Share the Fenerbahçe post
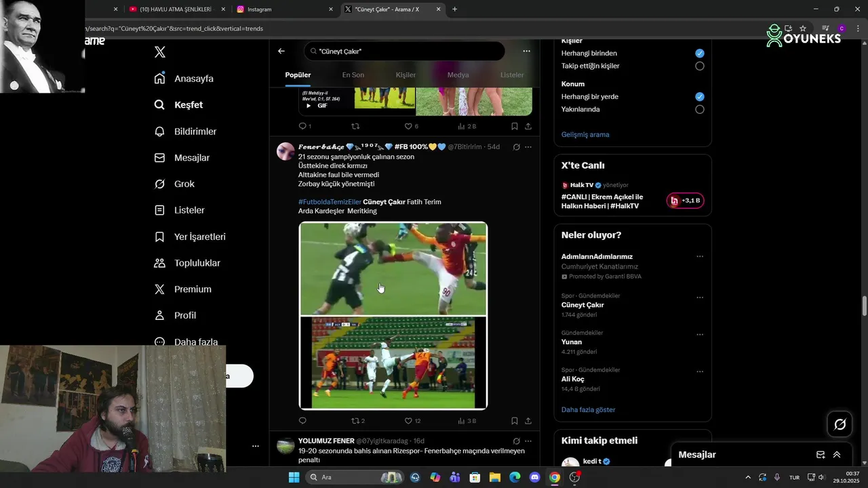Viewport: 868px width, 488px height. [528, 421]
